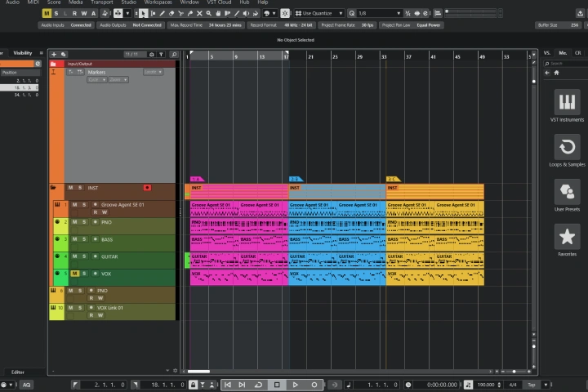Viewport: 588px width, 392px height.
Task: Open the User Presets icon
Action: point(567,192)
